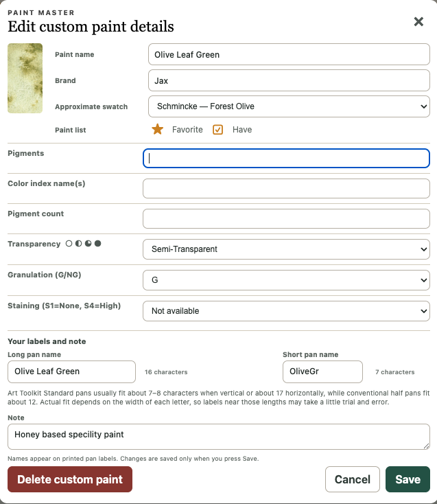
Task: Open the Transparency dropdown showing Semi-Transparent
Action: (x=286, y=249)
